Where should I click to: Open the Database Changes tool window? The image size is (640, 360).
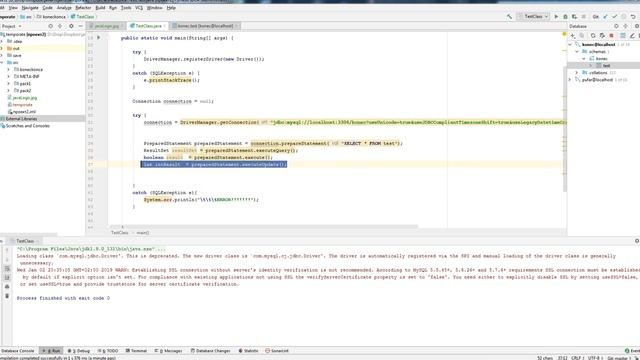(211, 351)
